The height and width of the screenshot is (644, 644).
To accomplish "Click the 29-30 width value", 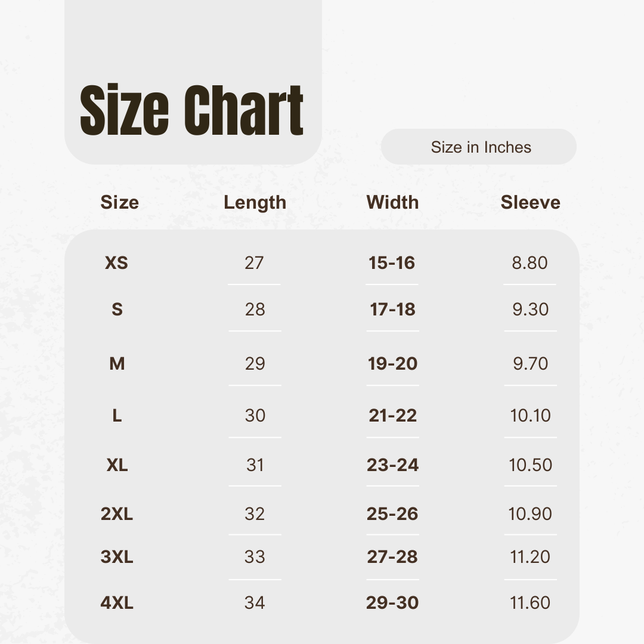I will point(392,603).
